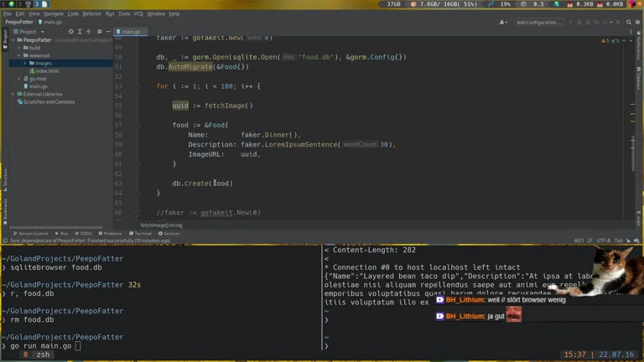
Task: Open the Project view dropdown
Action: [x=30, y=32]
